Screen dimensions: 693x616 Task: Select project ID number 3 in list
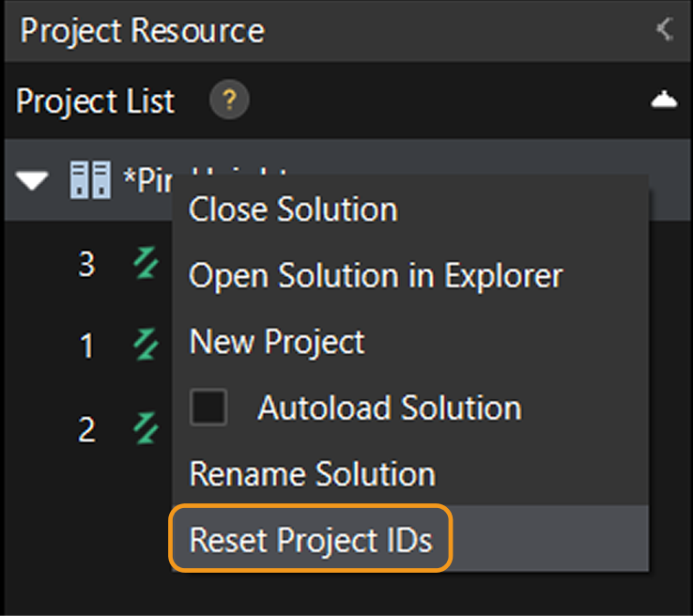pyautogui.click(x=86, y=266)
